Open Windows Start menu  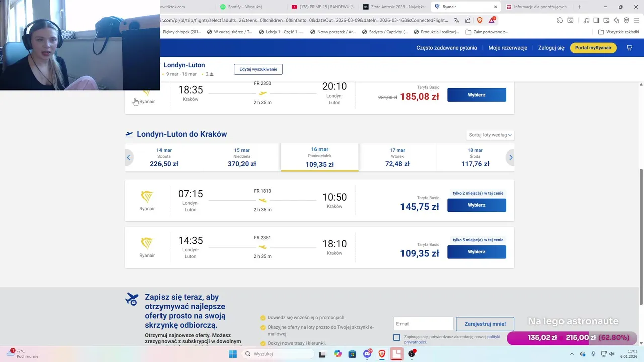233,354
